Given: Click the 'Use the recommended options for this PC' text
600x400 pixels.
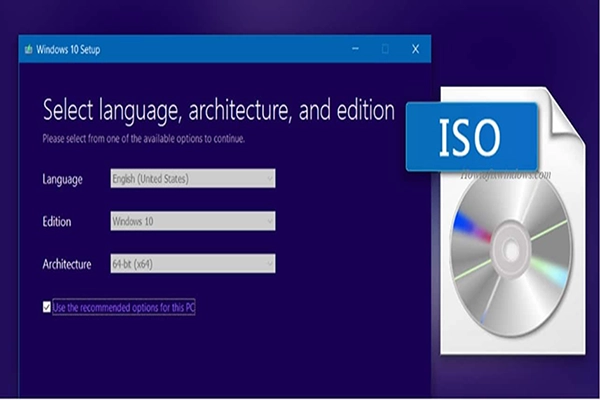Looking at the screenshot, I should pos(124,307).
